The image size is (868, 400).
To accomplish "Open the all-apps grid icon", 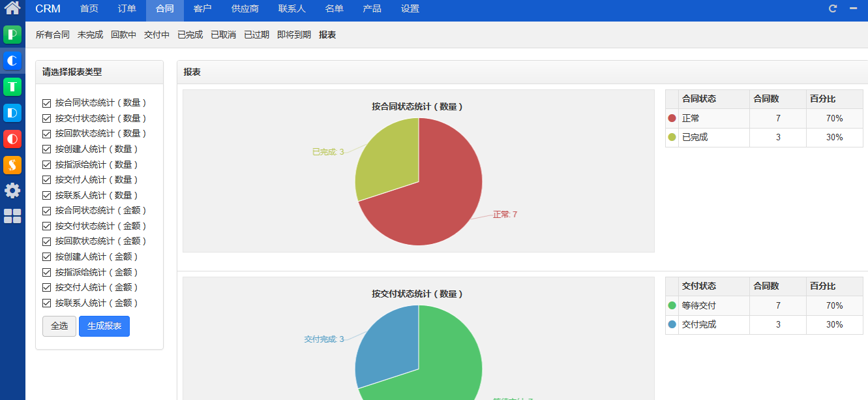I will pos(12,216).
